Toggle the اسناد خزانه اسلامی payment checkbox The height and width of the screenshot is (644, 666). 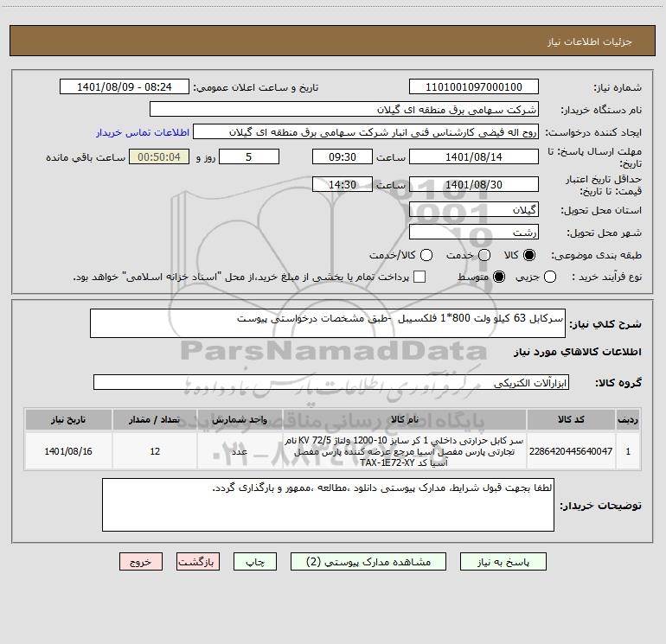pyautogui.click(x=419, y=277)
